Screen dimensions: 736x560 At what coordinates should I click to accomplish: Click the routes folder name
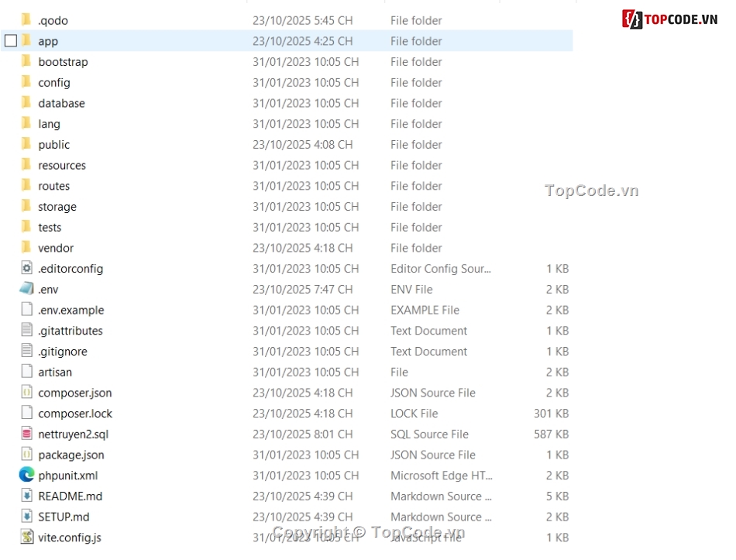click(53, 186)
